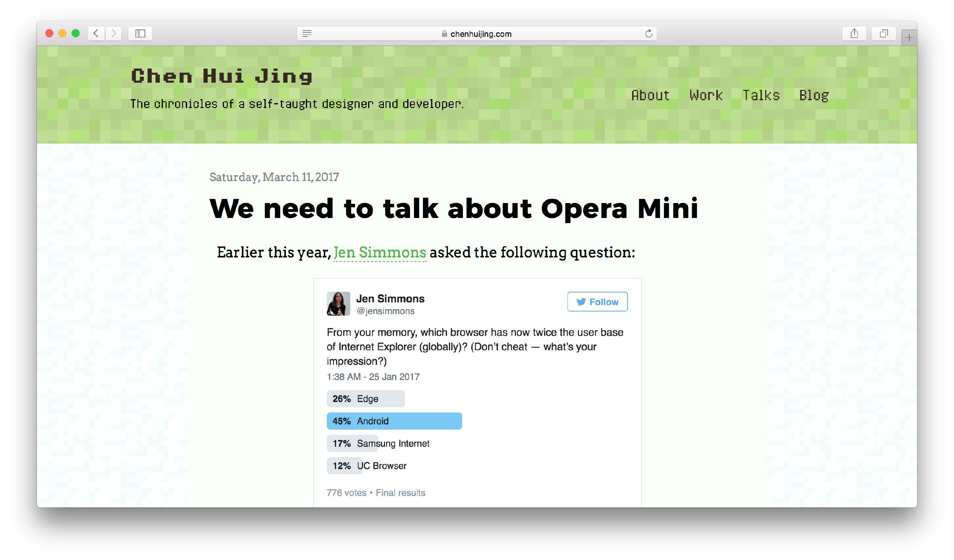Click the date 'Saturday, March 11, 2017'
954x560 pixels.
(x=274, y=177)
